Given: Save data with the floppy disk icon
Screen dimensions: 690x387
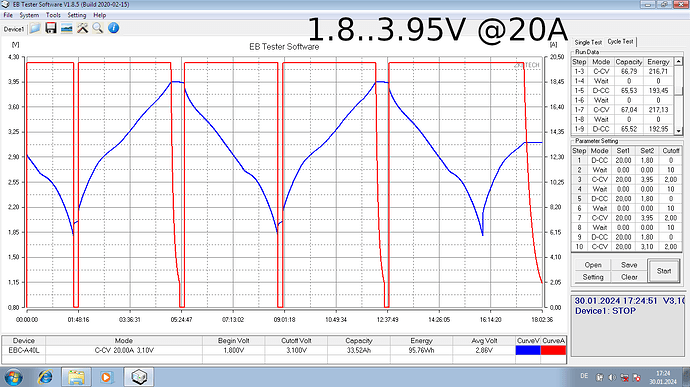Looking at the screenshot, I should 51,29.
